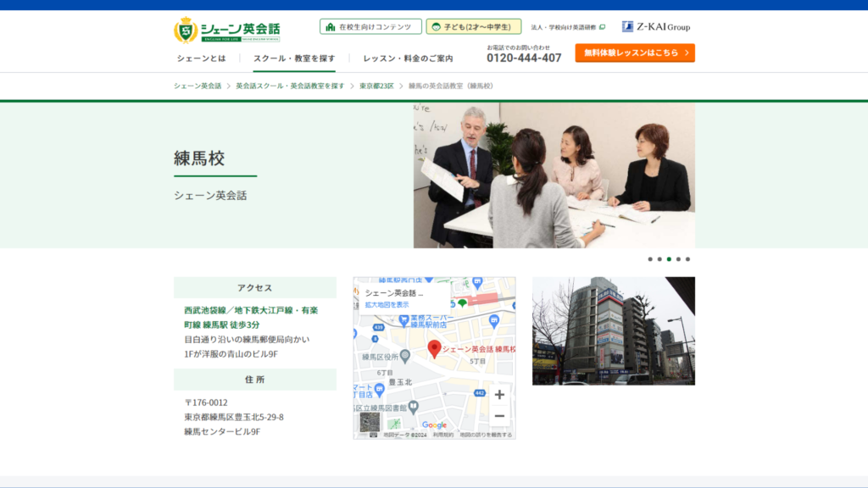This screenshot has height=488, width=868.
Task: Click the Z-KAI Group logo
Action: click(656, 26)
